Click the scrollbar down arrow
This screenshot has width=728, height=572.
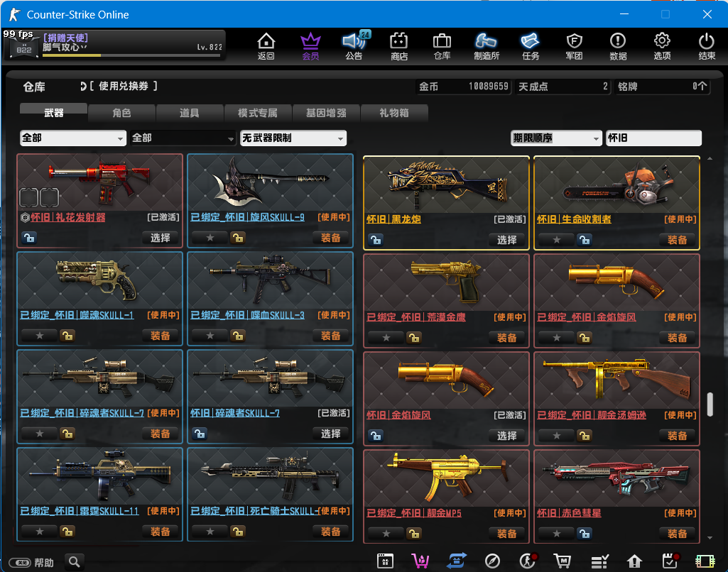coord(710,538)
